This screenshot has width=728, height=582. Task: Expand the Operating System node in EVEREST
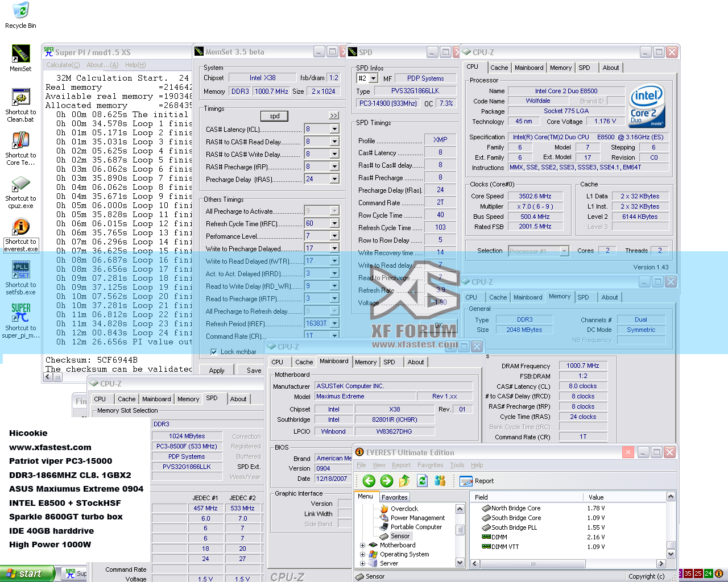point(362,555)
